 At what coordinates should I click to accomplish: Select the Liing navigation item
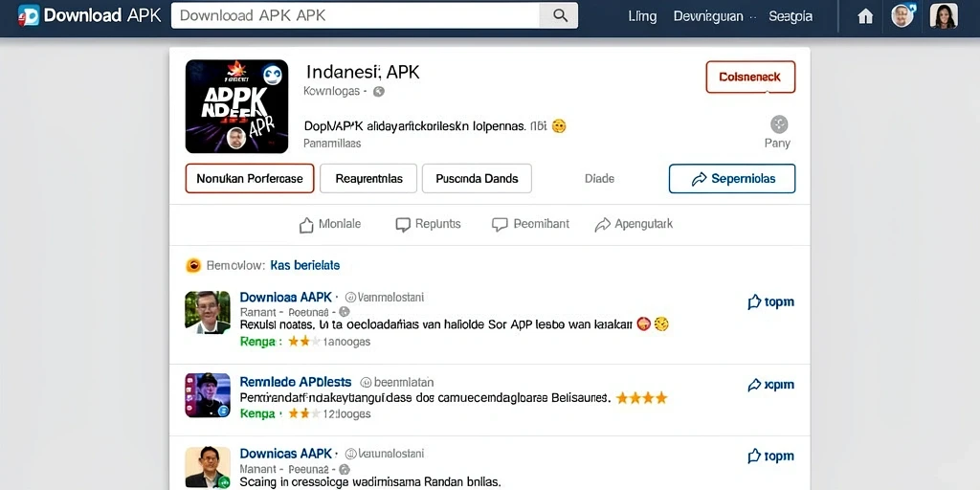click(642, 16)
